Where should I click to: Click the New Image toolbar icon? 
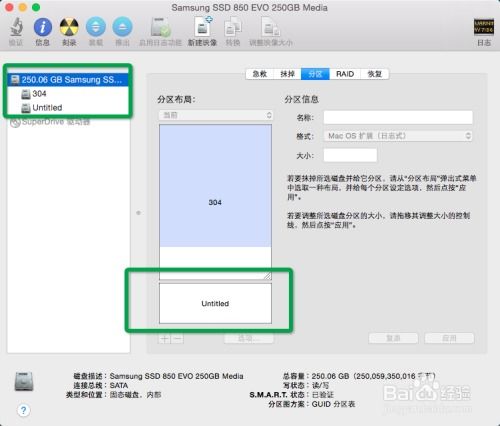point(203,27)
